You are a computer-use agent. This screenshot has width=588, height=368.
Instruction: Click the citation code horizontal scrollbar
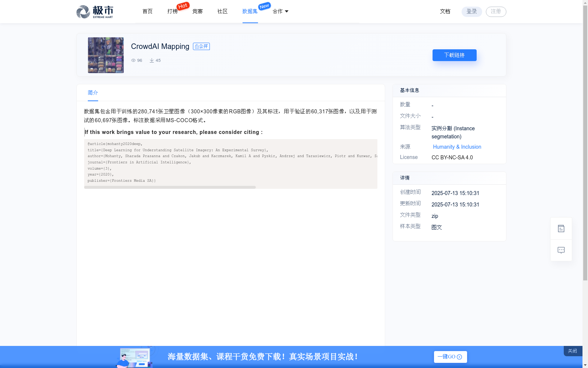click(170, 187)
